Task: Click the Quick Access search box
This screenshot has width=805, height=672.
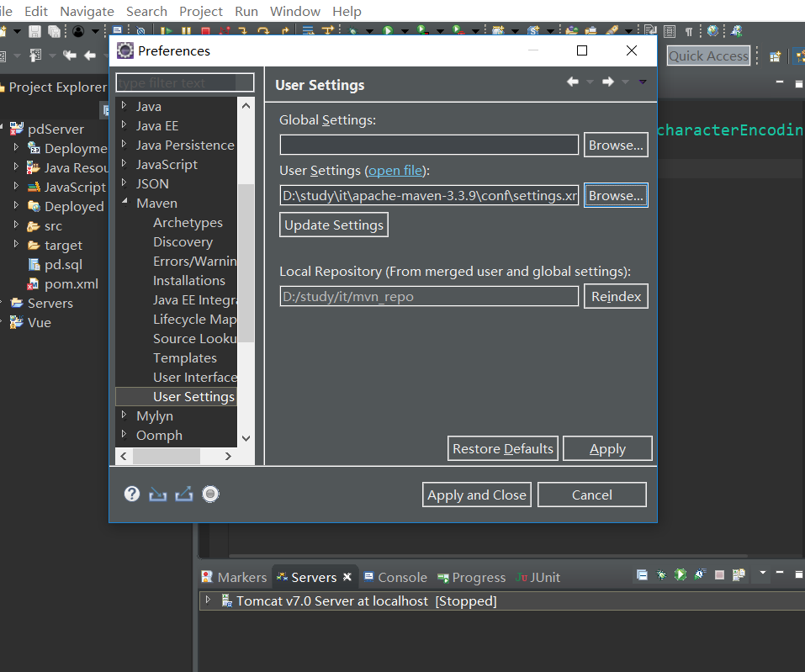Action: 708,56
